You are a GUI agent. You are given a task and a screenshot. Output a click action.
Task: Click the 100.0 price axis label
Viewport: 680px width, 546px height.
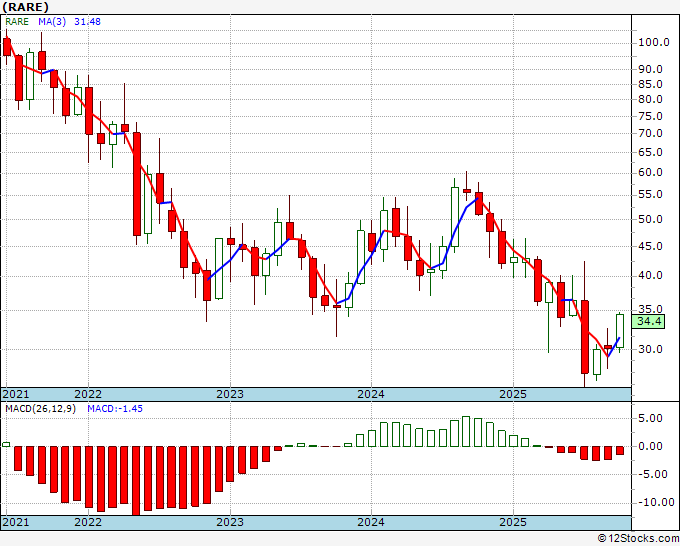point(654,43)
